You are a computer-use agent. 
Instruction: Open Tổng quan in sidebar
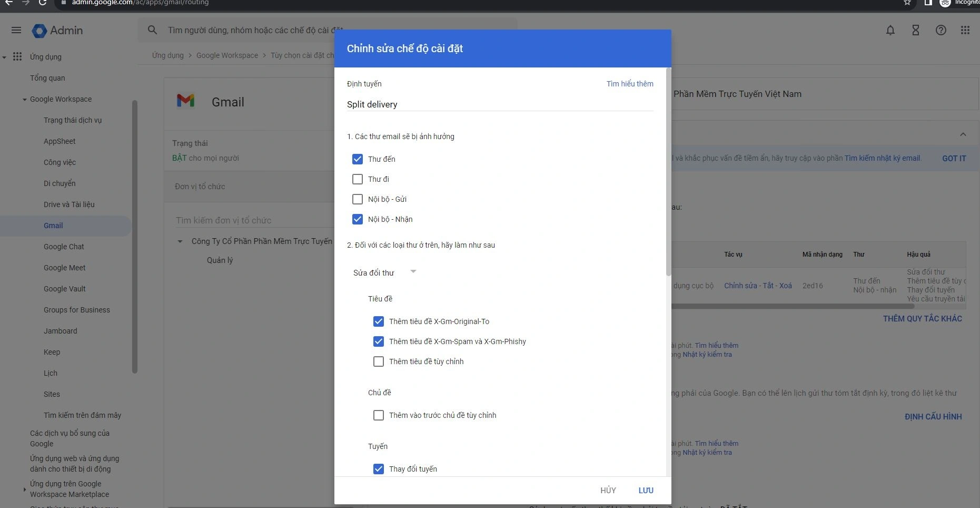pyautogui.click(x=47, y=78)
